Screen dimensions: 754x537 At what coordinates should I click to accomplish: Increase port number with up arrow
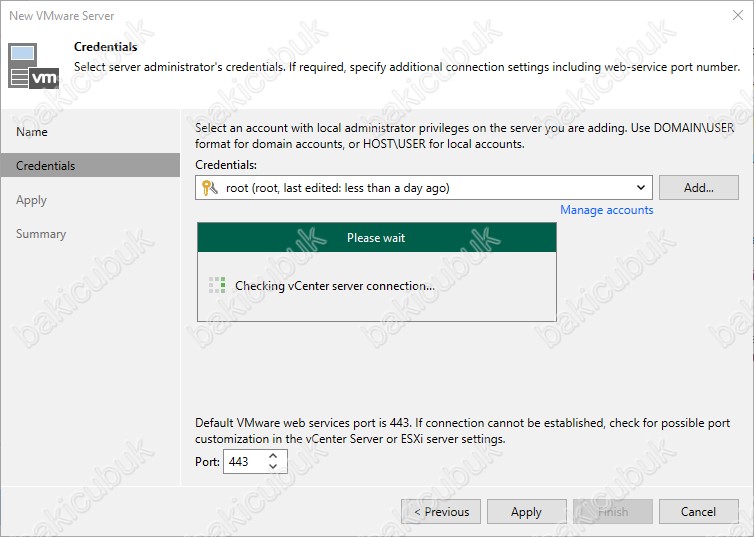pos(273,455)
